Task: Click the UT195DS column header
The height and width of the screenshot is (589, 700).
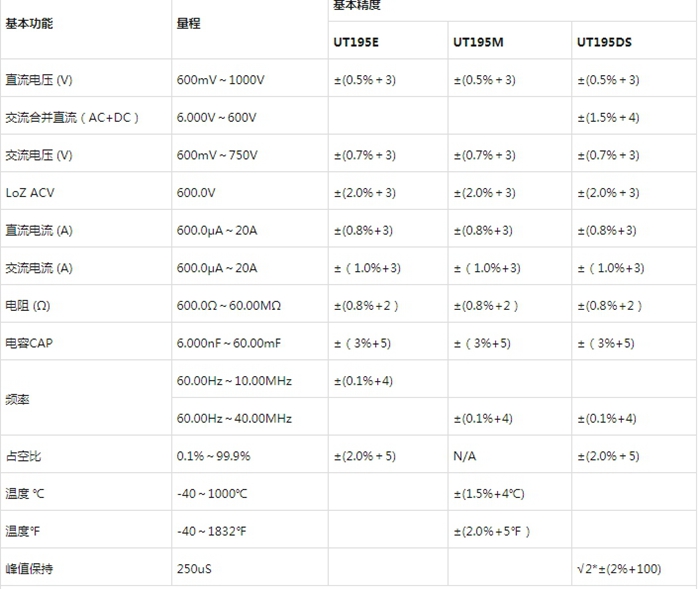Action: point(604,42)
